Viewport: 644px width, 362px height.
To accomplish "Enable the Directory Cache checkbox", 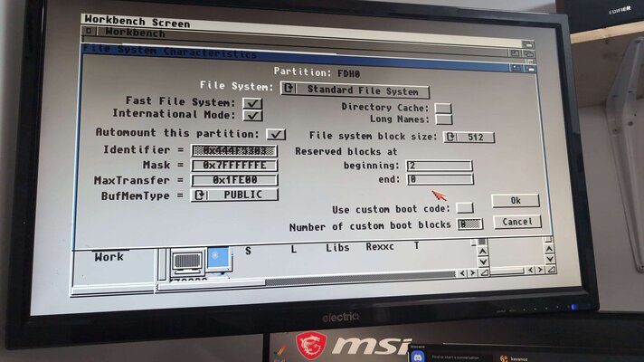I will pyautogui.click(x=442, y=108).
